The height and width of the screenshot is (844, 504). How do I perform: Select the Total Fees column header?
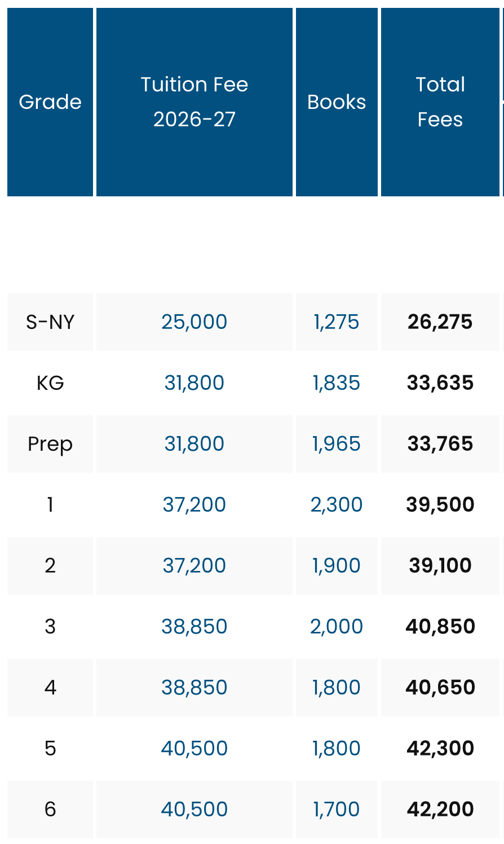pyautogui.click(x=440, y=102)
